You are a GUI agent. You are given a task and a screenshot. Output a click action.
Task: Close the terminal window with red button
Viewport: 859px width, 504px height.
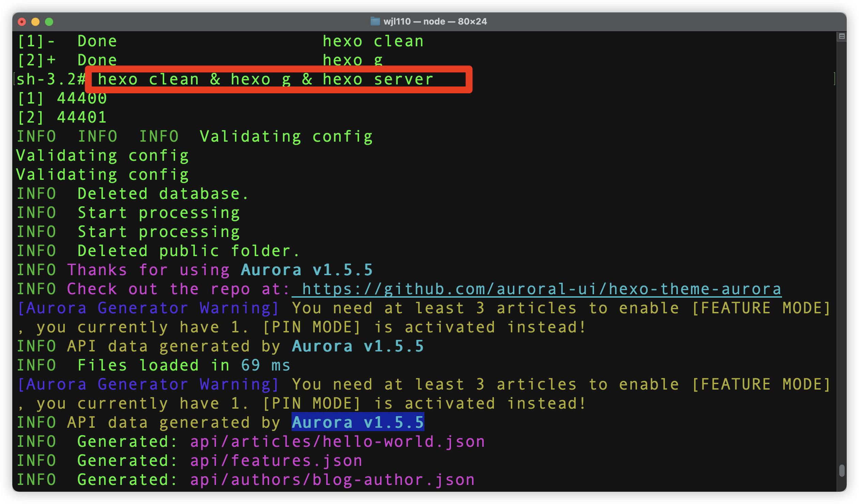coord(22,22)
